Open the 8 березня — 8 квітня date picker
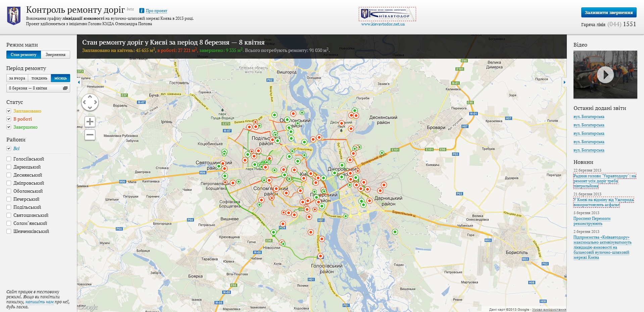The width and height of the screenshot is (644, 312). point(34,88)
